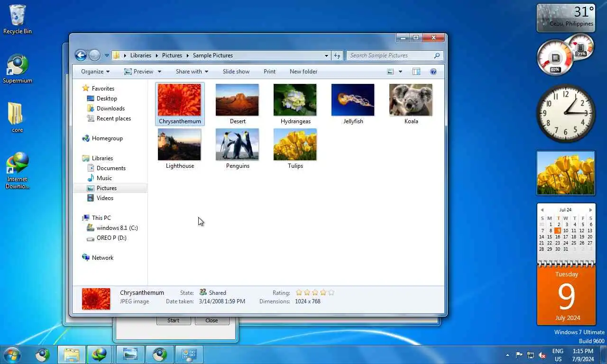Select the Penguins picture thumbnail
The width and height of the screenshot is (607, 364).
(237, 145)
